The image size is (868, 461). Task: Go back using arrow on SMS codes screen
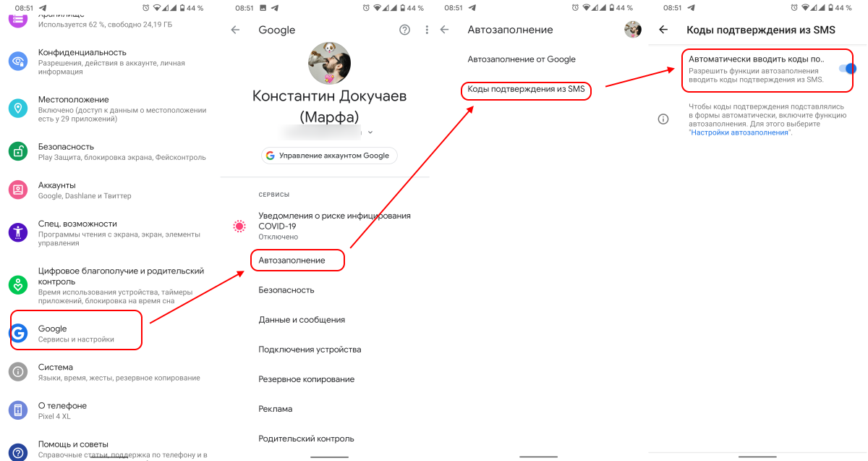tap(663, 30)
